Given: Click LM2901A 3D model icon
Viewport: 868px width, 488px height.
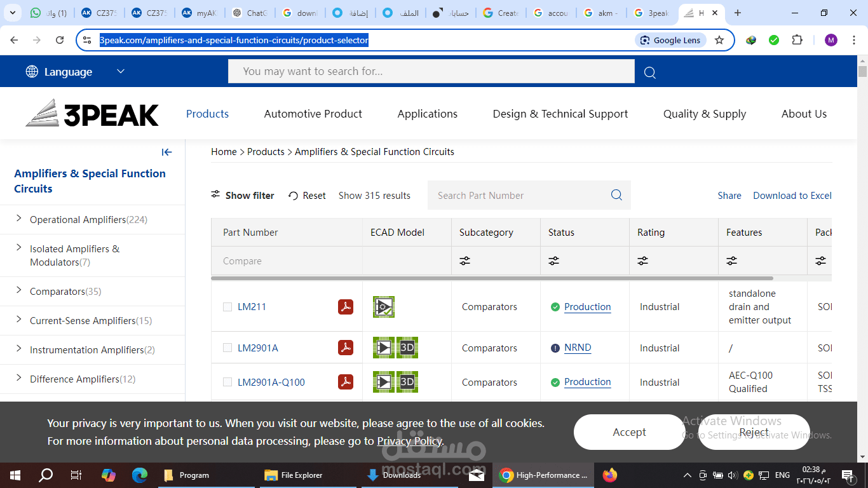Looking at the screenshot, I should click(x=407, y=348).
